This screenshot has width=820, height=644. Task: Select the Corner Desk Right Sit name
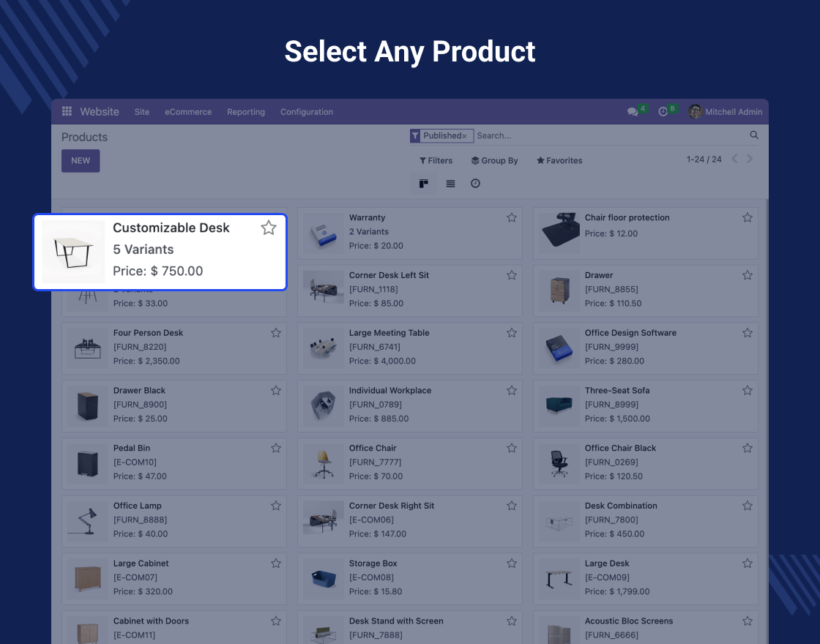392,506
